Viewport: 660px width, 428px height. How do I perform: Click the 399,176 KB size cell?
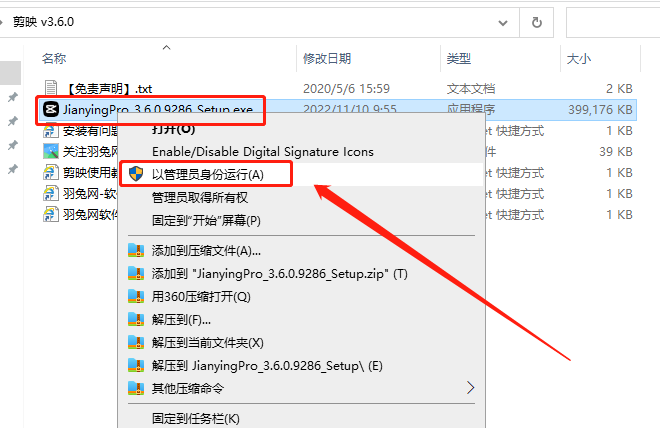[x=600, y=110]
